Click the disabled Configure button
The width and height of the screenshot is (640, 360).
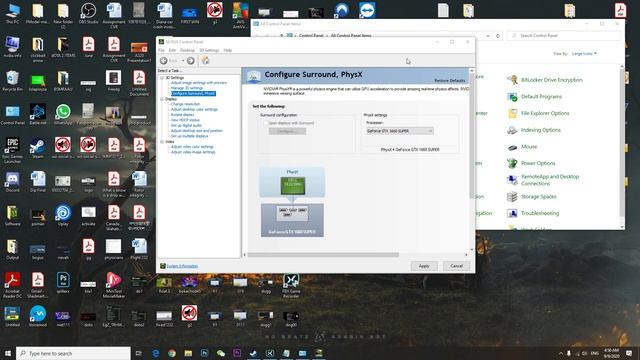click(x=287, y=131)
